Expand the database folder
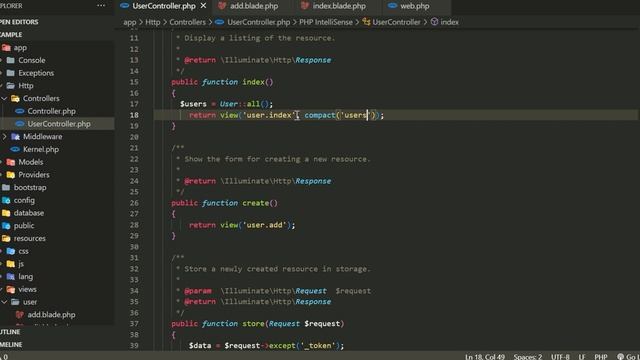The image size is (640, 360). (x=29, y=213)
